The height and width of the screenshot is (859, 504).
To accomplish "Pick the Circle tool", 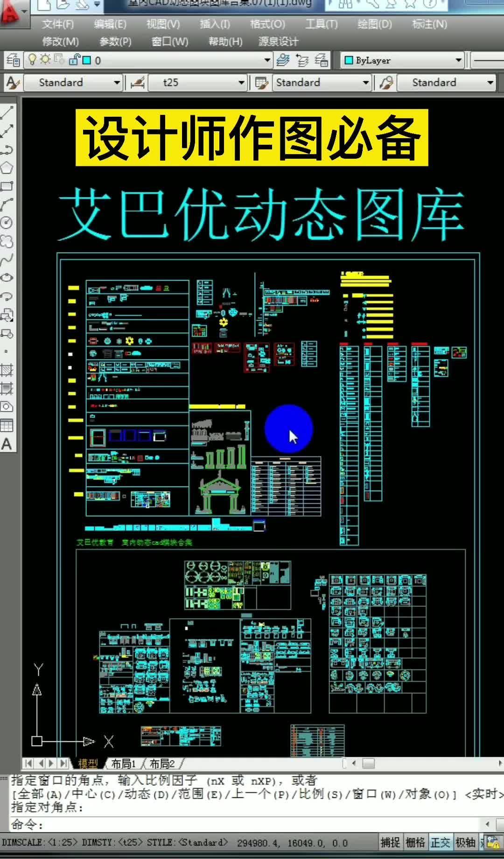I will (7, 223).
